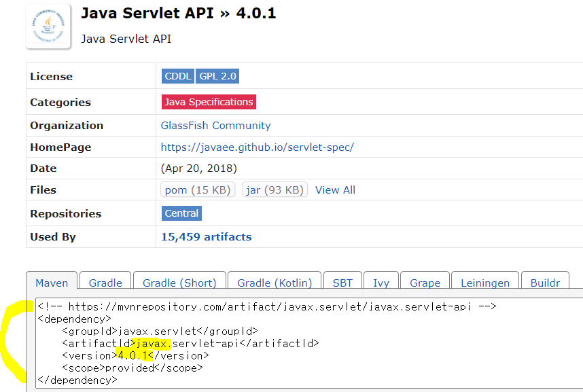Screen dimensions: 583x392
Task: Click the Central repository badge
Action: pyautogui.click(x=181, y=213)
